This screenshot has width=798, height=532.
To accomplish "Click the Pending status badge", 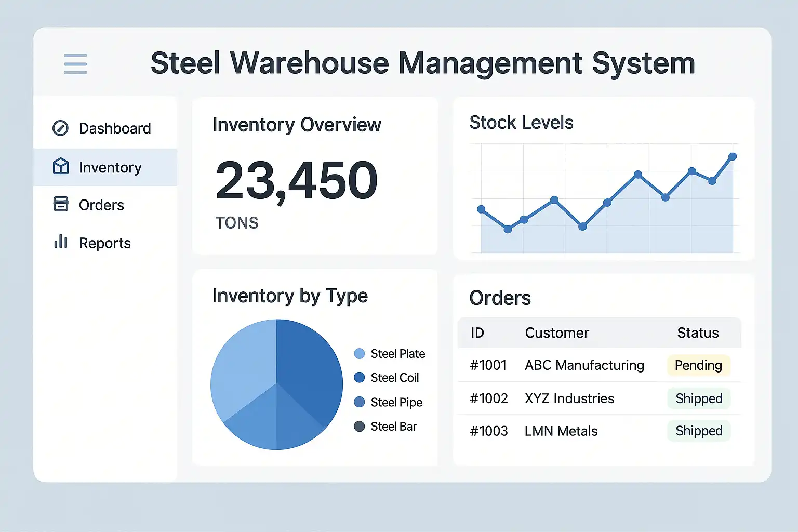I will pyautogui.click(x=698, y=365).
